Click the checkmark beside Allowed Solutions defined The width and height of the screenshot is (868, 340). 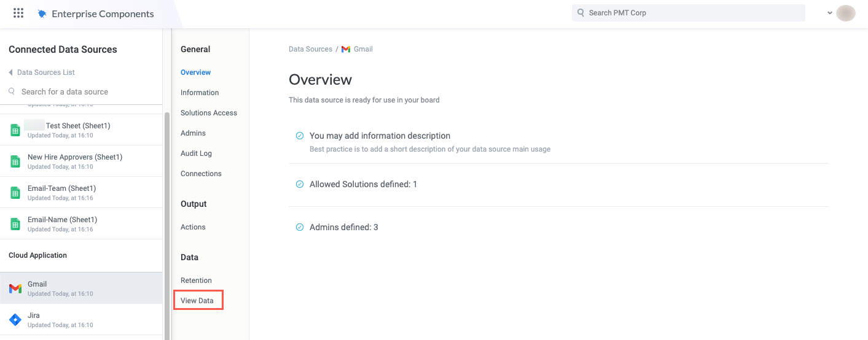pos(300,184)
